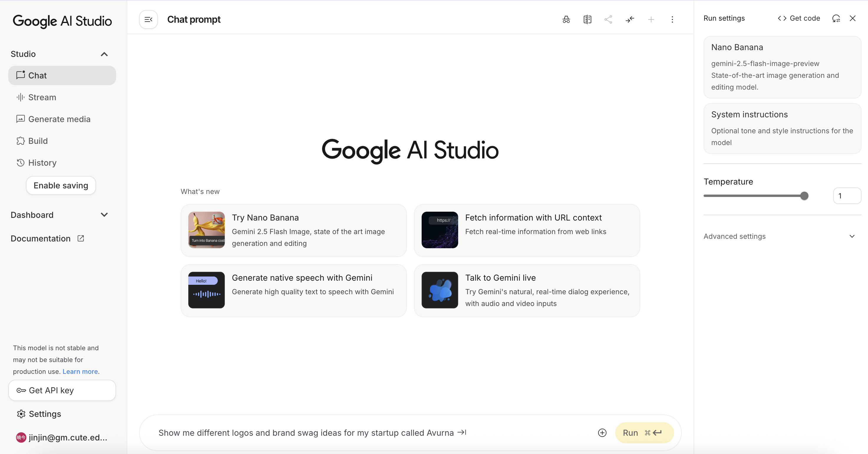Collapse the Studio section
The width and height of the screenshot is (868, 454).
104,54
